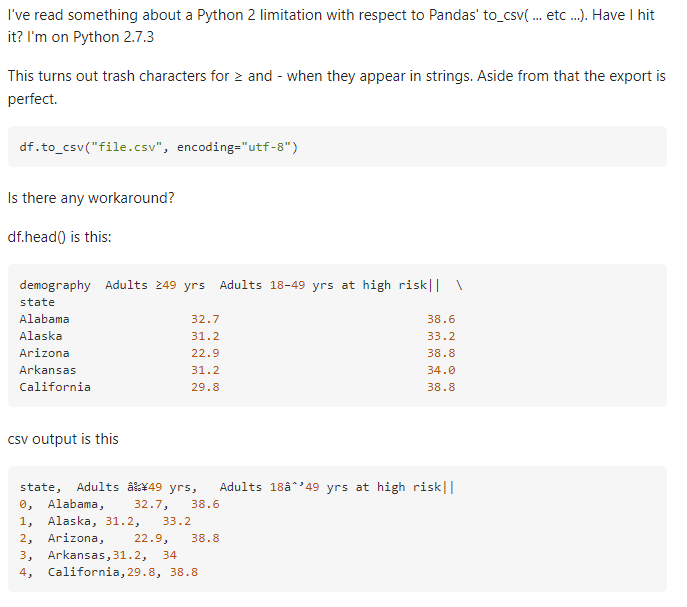The height and width of the screenshot is (607, 687).
Task: Click Alaska's 31.2 value in dataframe
Action: coord(205,336)
